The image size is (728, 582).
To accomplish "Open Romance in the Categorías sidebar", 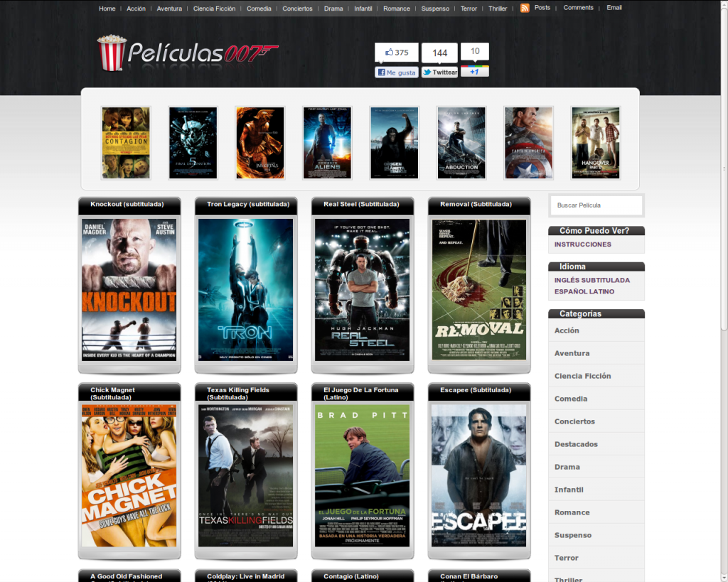I will [572, 512].
